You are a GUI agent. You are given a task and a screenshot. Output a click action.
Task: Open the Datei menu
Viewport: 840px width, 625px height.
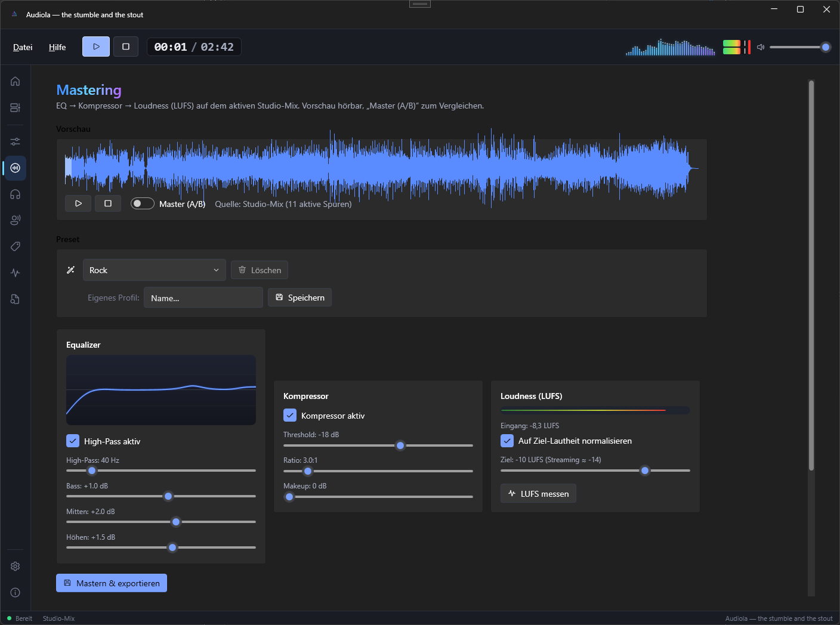coord(23,47)
